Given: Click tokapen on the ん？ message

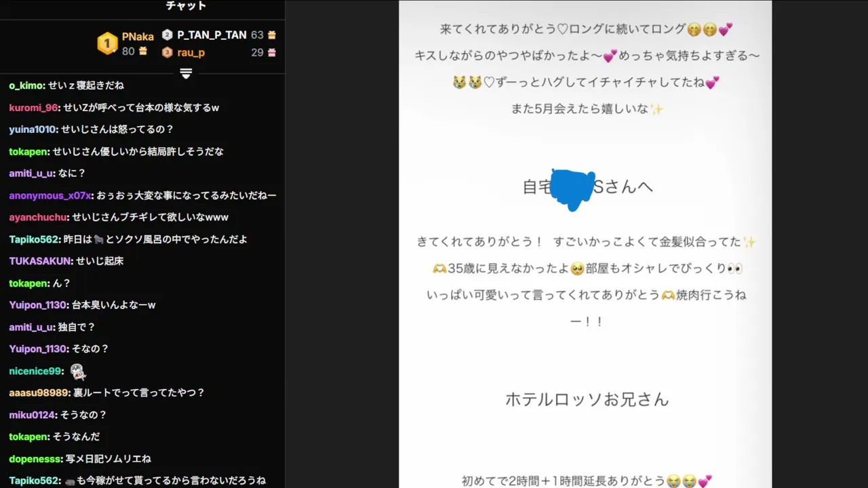Looking at the screenshot, I should pyautogui.click(x=28, y=283).
